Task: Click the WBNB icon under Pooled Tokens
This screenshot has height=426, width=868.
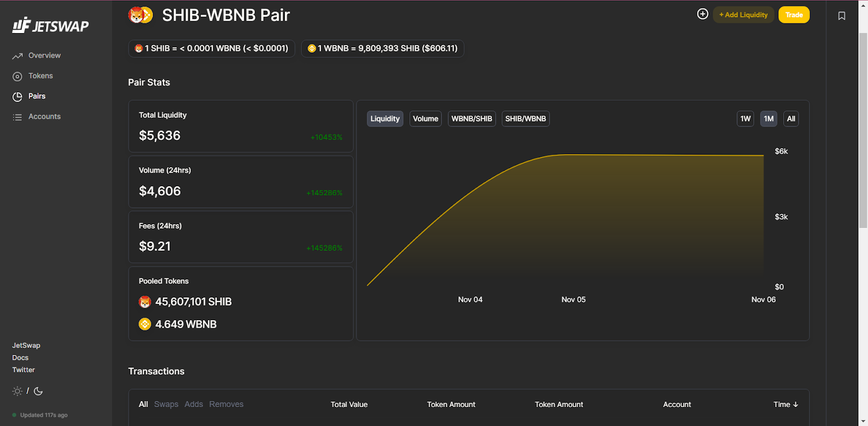Action: [145, 325]
